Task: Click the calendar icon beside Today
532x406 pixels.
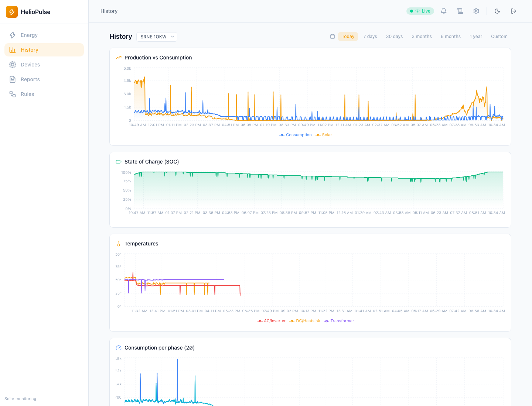Action: point(332,37)
